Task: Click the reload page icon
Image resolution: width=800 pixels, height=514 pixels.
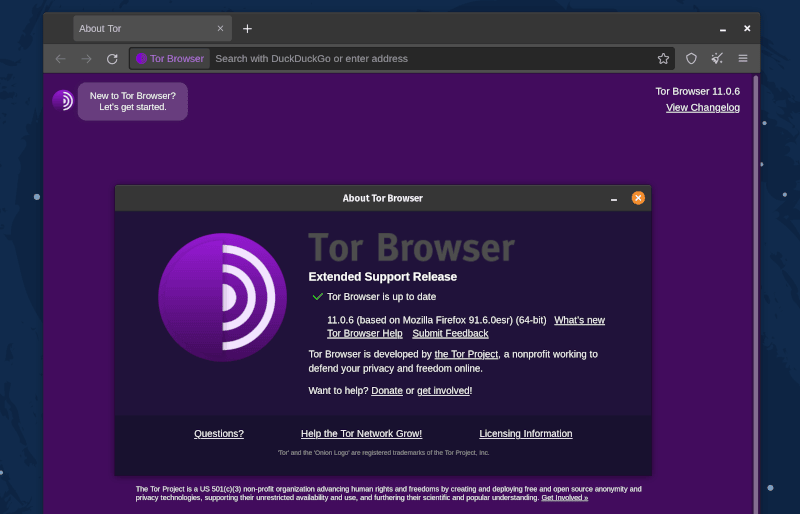Action: point(112,59)
